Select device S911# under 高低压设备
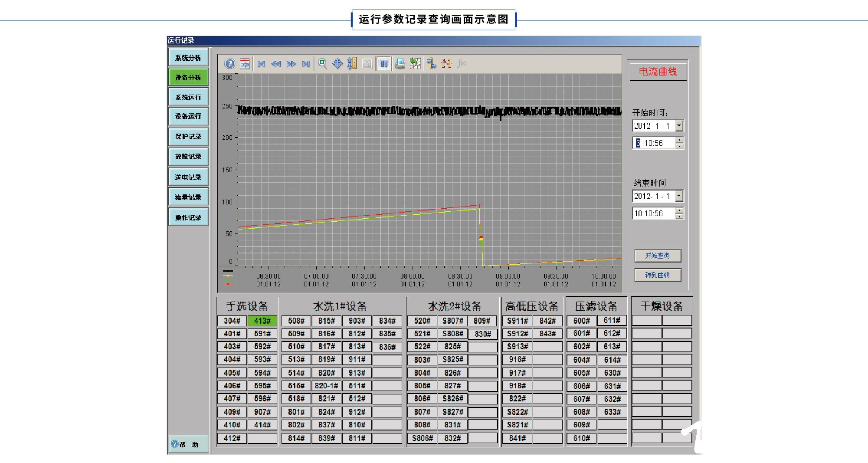The height and width of the screenshot is (463, 868). click(518, 321)
